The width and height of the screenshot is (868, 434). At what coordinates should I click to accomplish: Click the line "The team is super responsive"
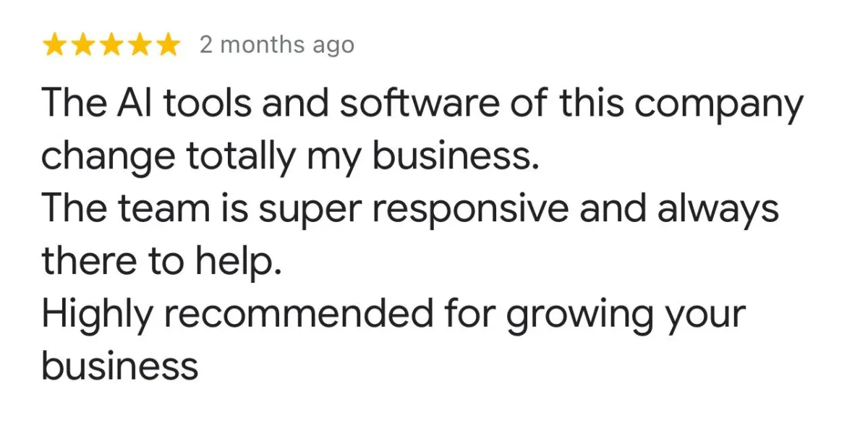[410, 210]
